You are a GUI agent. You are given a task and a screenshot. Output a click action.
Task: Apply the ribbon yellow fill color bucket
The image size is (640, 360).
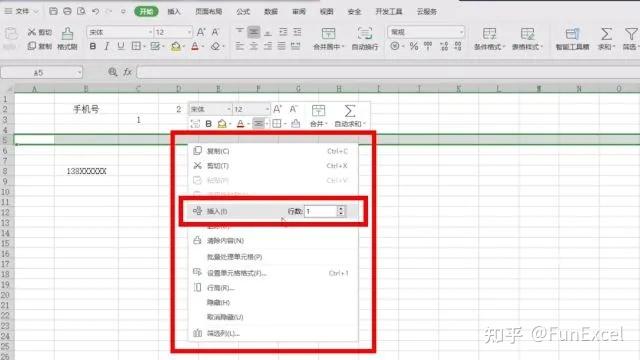pyautogui.click(x=176, y=46)
